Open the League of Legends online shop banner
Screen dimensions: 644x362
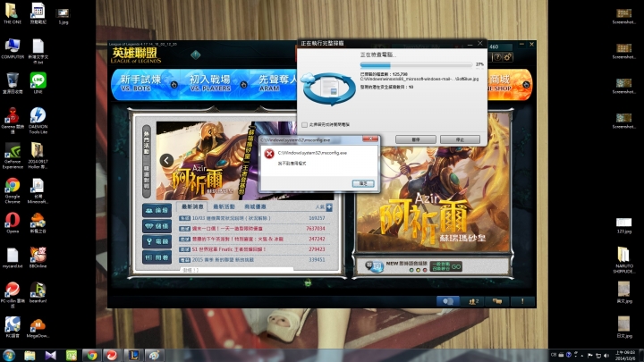[x=509, y=84]
